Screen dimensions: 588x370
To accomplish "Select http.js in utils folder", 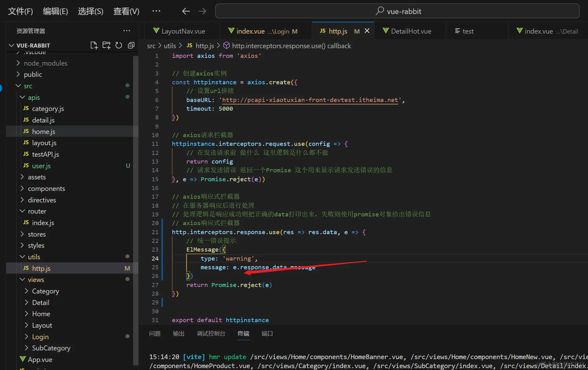I will pos(41,268).
